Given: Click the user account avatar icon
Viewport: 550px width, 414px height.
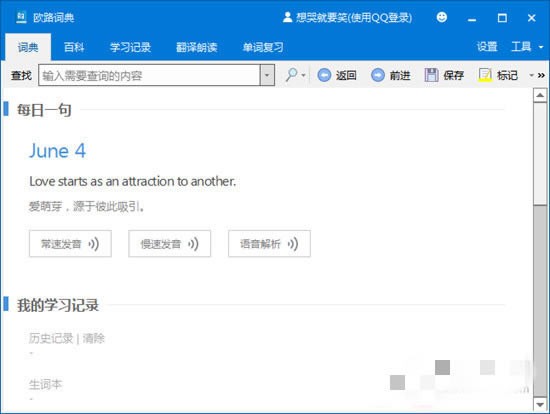Looking at the screenshot, I should pos(287,17).
